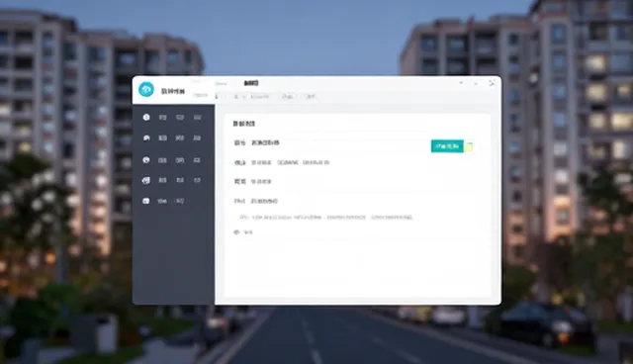
Task: Select the round icon in the top sidebar row
Action: (146, 117)
